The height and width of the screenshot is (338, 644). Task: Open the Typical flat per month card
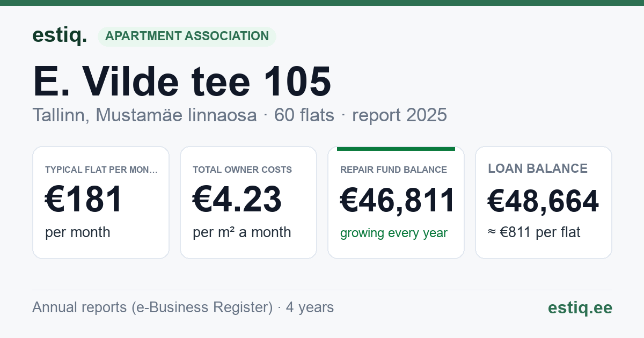(101, 202)
